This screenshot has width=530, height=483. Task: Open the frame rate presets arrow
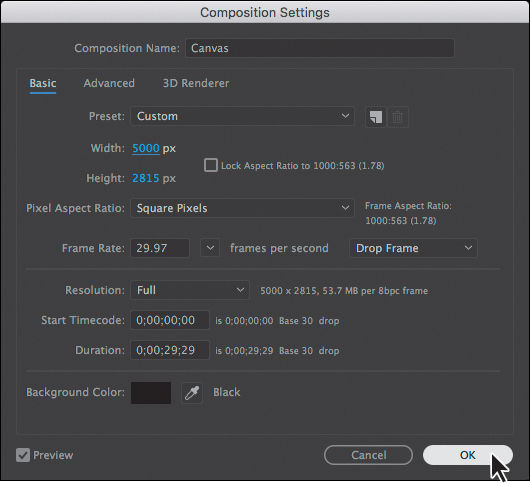click(x=210, y=248)
